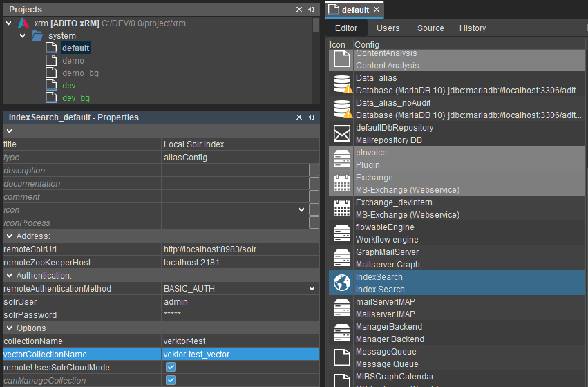Edit the solrUser value admin
Image resolution: width=588 pixels, height=387 pixels.
point(240,301)
